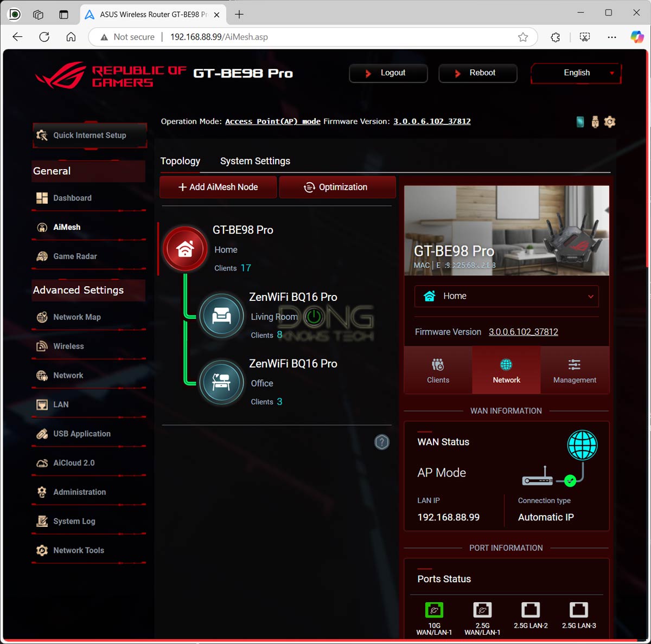Click the Living Room clients count 8
This screenshot has width=651, height=644.
click(280, 334)
